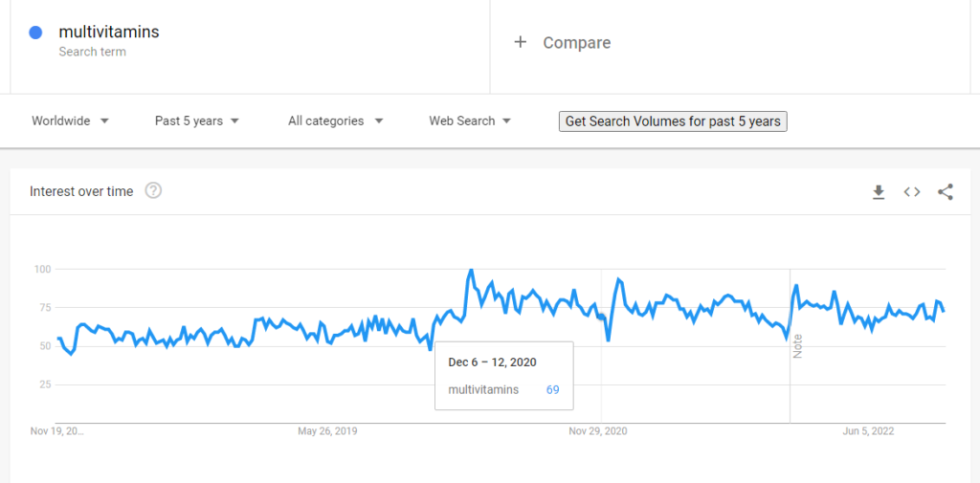Share the Interest over time chart

click(x=945, y=192)
